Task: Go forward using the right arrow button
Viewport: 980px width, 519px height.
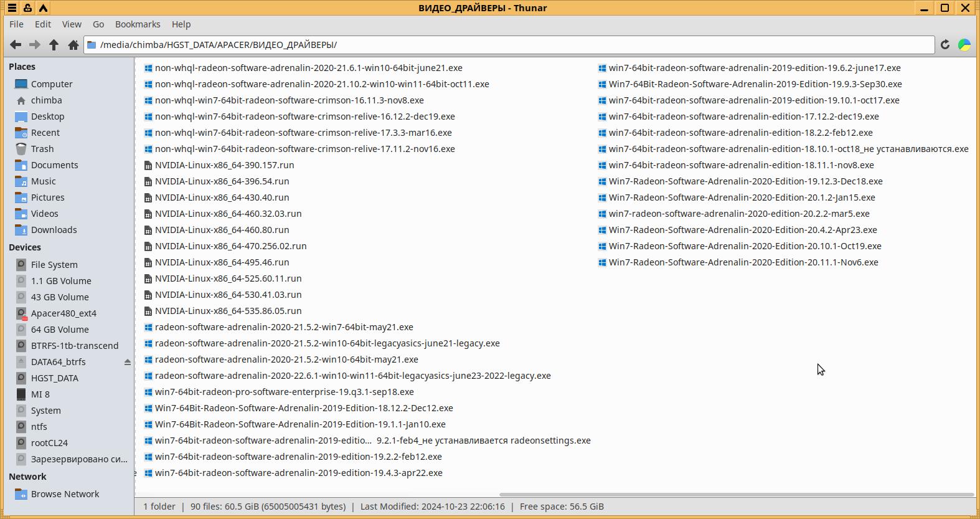Action: (x=35, y=45)
